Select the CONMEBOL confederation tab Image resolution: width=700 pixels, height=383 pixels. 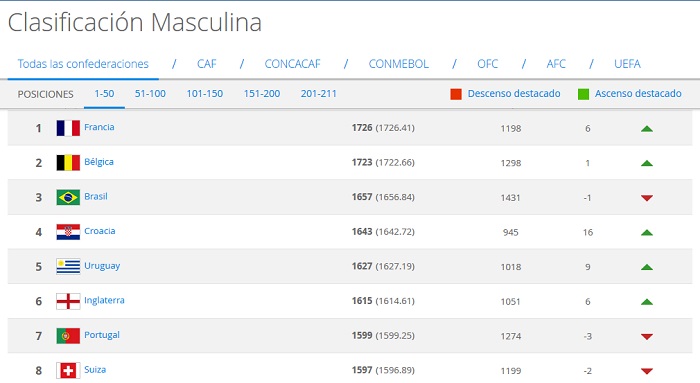coord(399,64)
